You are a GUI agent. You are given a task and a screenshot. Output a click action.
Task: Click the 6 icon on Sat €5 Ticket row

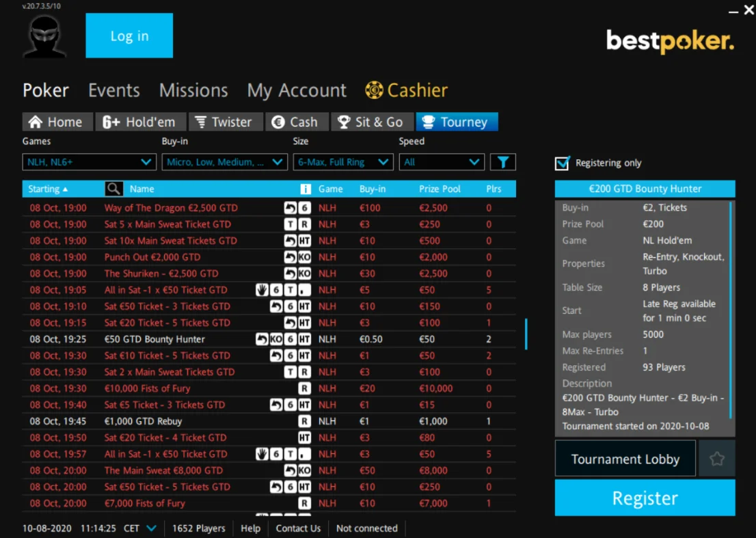[291, 405]
